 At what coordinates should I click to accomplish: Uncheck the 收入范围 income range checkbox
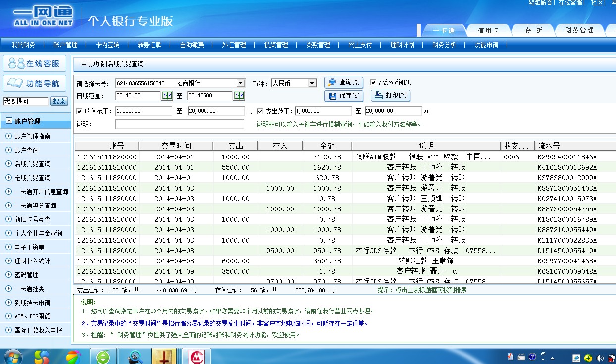click(80, 111)
